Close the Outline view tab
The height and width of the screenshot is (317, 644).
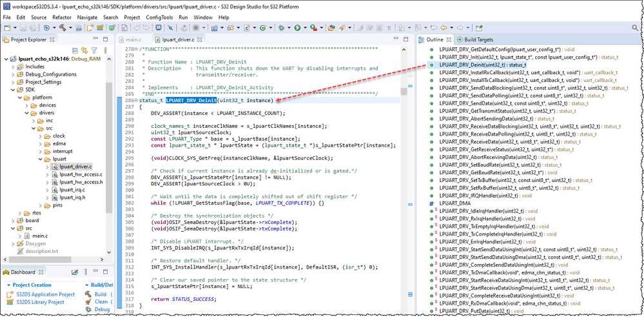(x=449, y=39)
